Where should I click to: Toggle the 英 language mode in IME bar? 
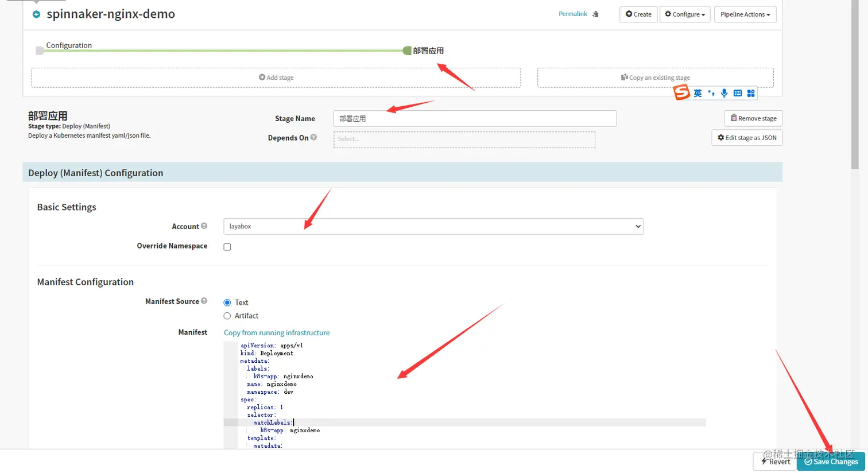[x=697, y=93]
